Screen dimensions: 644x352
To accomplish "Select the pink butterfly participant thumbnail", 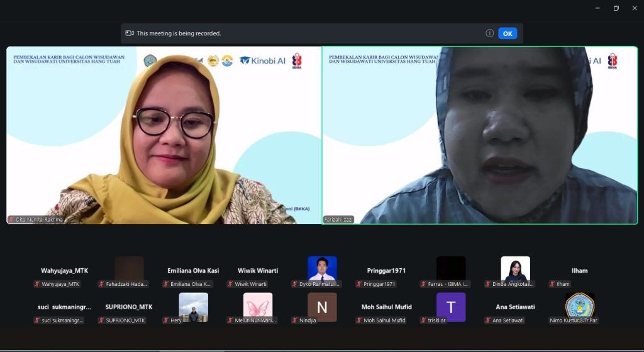I will point(258,307).
